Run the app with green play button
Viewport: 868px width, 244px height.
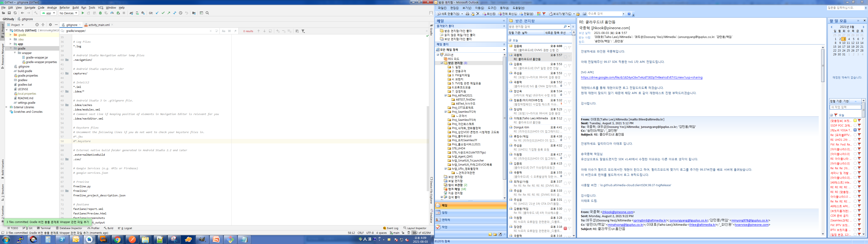83,13
